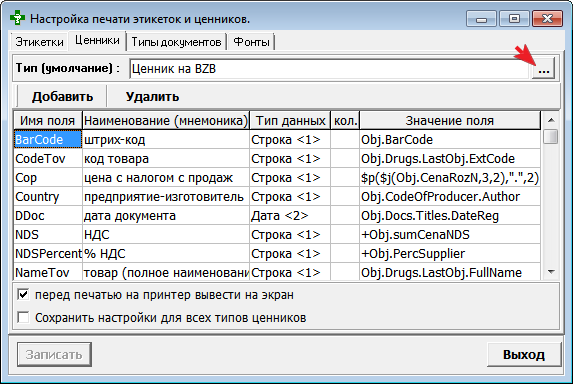Click the Obj.Drugs.LastObj.ExtCode value cell

pos(450,159)
